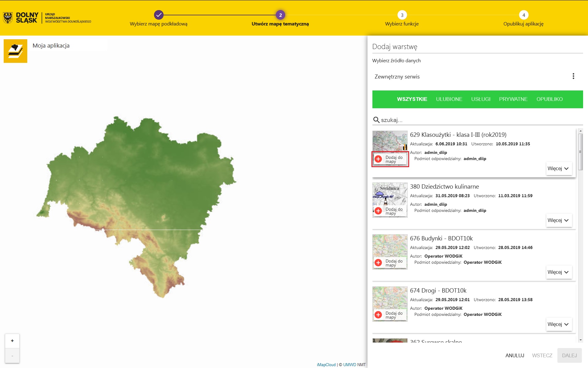Go to step 3 Wybierz funkcje
The width and height of the screenshot is (588, 368).
[402, 15]
